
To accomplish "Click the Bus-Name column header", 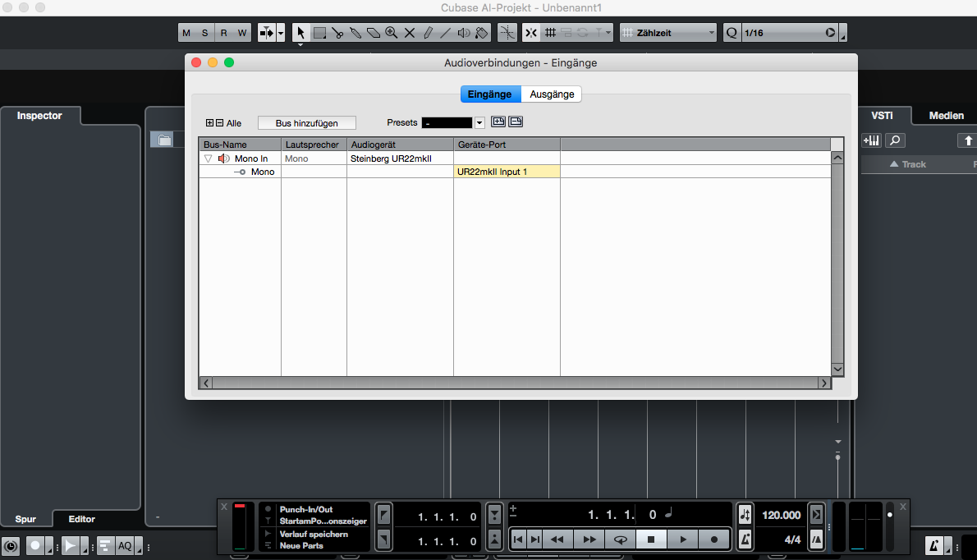I will point(240,145).
